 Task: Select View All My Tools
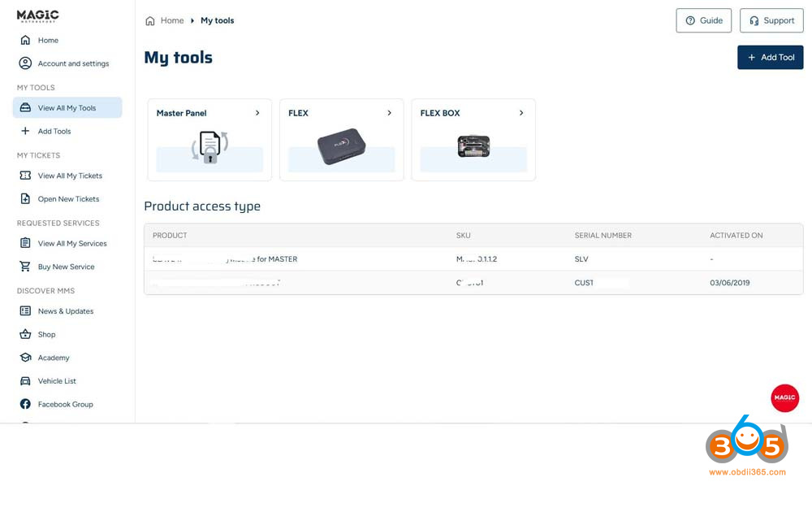[x=67, y=108]
